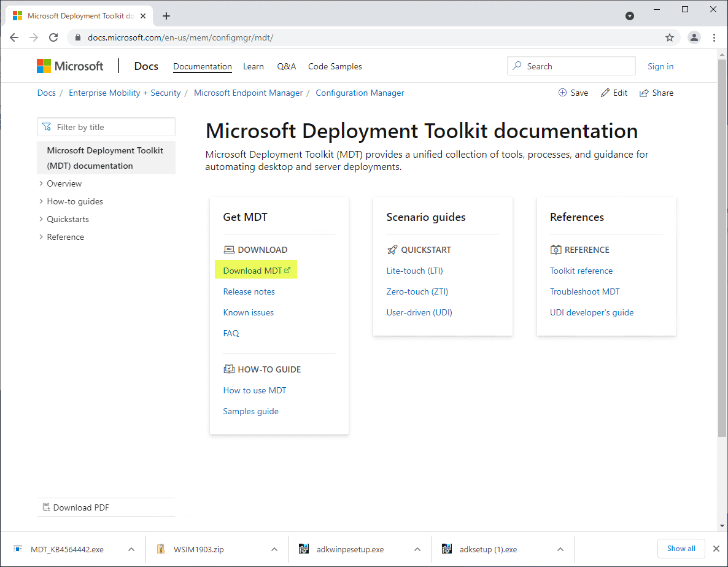The image size is (728, 567).
Task: Click the Edit pencil icon
Action: tap(605, 93)
